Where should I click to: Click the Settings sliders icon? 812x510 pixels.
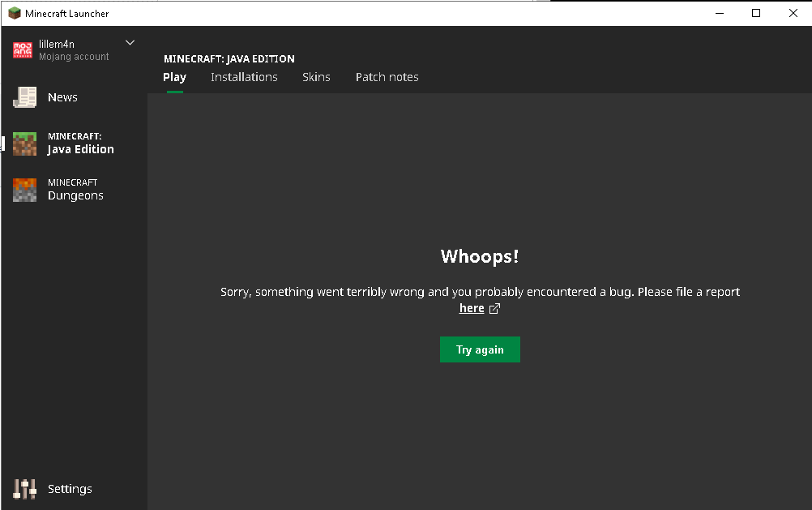[24, 489]
